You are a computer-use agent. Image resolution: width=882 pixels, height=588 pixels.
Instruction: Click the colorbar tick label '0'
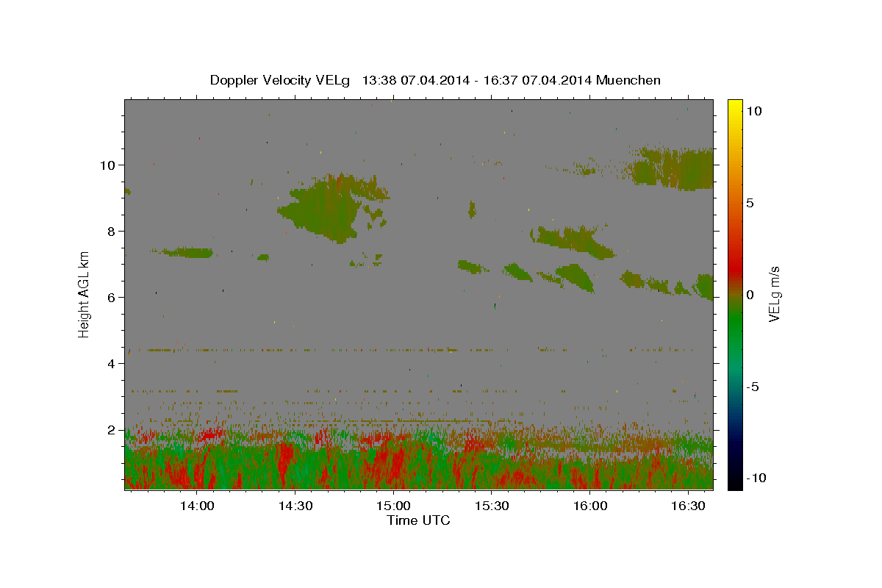750,295
